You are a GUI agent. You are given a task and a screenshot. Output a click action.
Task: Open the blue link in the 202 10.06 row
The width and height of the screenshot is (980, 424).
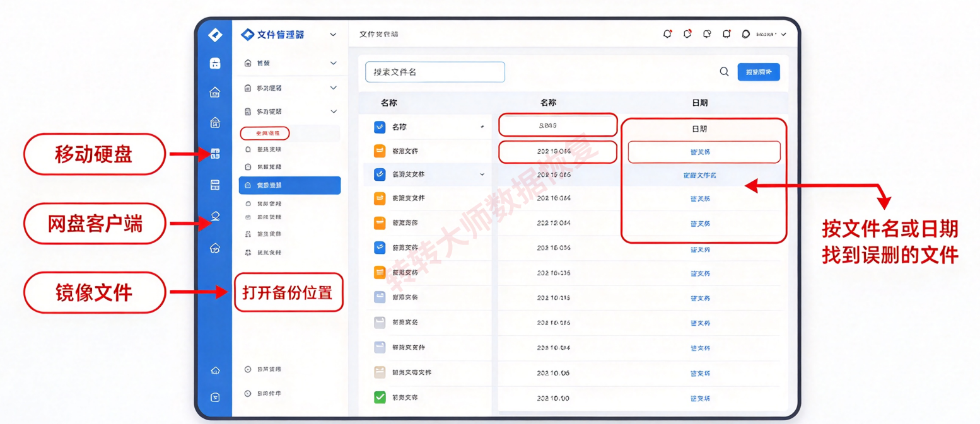click(x=700, y=374)
